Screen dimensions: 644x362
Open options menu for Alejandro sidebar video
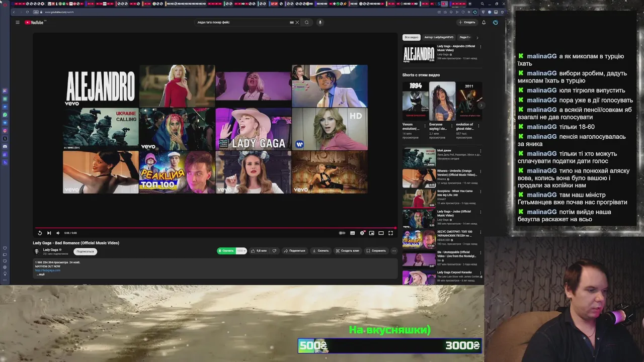coord(480,47)
